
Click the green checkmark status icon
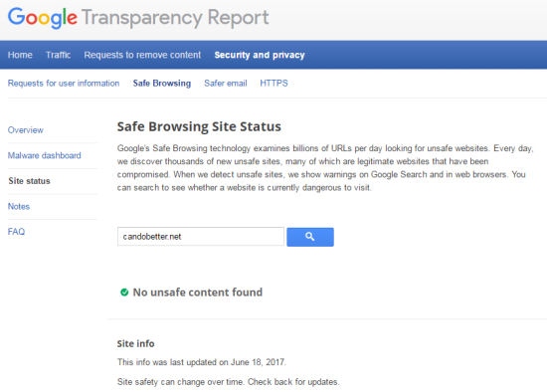pyautogui.click(x=124, y=293)
